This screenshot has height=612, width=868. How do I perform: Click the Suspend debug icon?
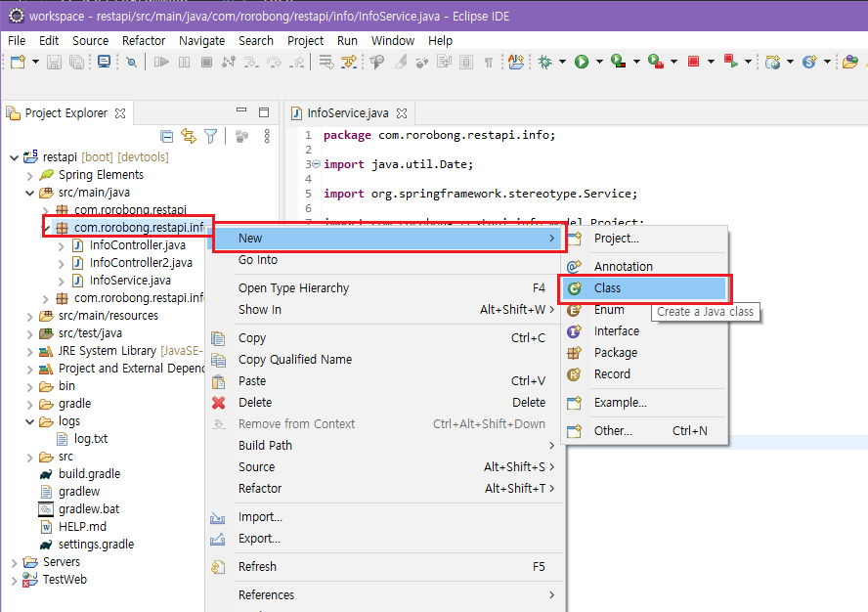pos(184,62)
